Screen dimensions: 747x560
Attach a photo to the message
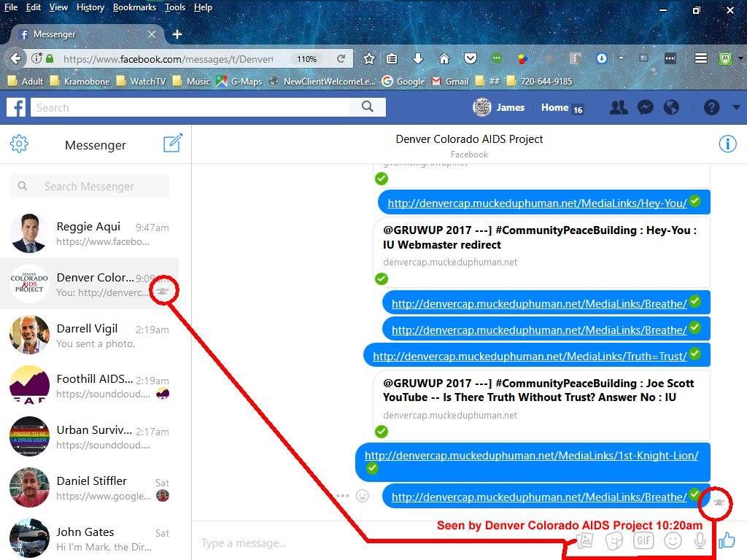pos(585,540)
